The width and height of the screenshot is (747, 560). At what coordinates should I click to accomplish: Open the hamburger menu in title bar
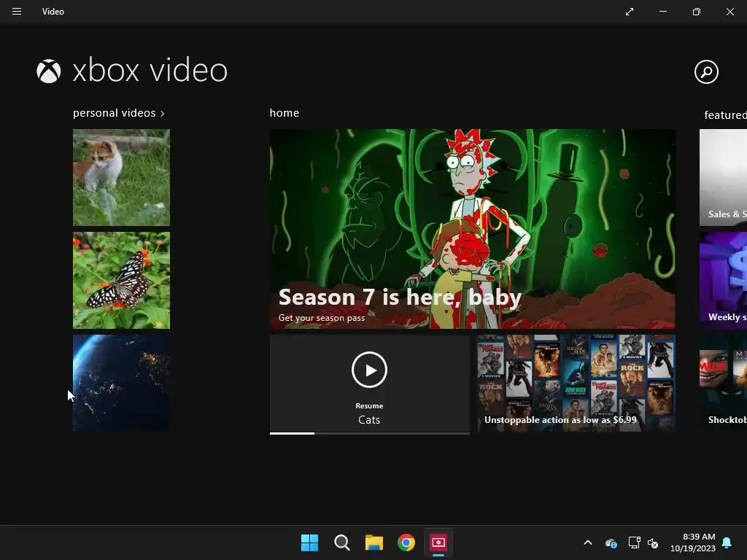coord(17,12)
